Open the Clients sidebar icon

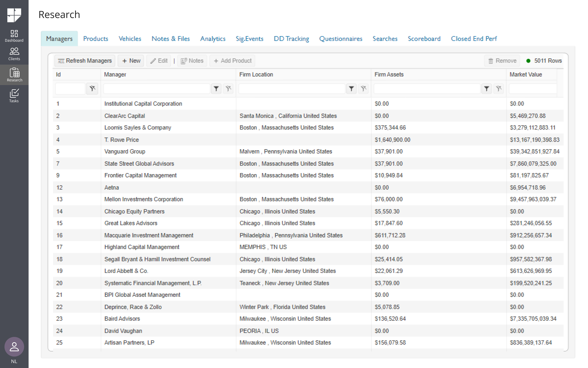(14, 54)
